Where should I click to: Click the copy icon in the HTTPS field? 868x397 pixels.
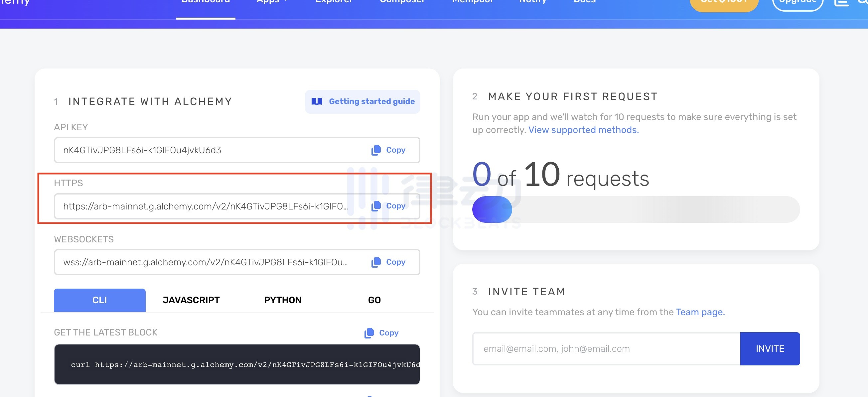coord(376,206)
